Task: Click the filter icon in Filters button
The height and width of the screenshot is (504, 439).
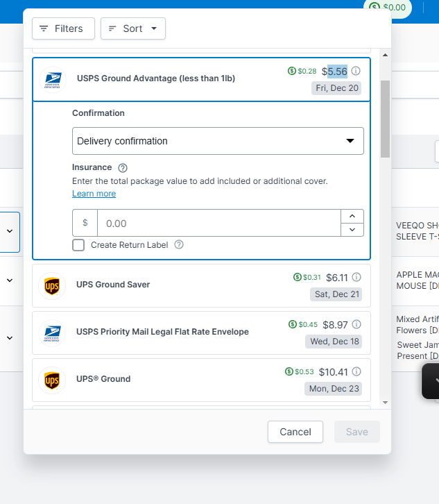Action: [44, 28]
